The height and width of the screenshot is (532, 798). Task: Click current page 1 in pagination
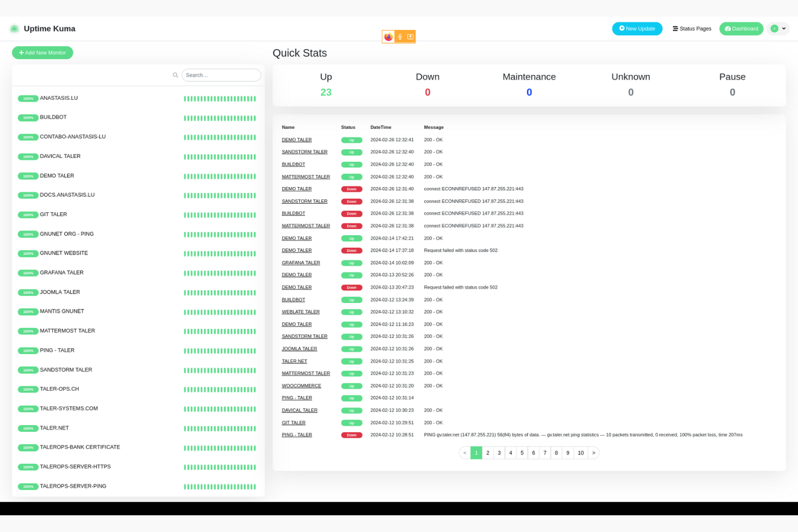[477, 453]
